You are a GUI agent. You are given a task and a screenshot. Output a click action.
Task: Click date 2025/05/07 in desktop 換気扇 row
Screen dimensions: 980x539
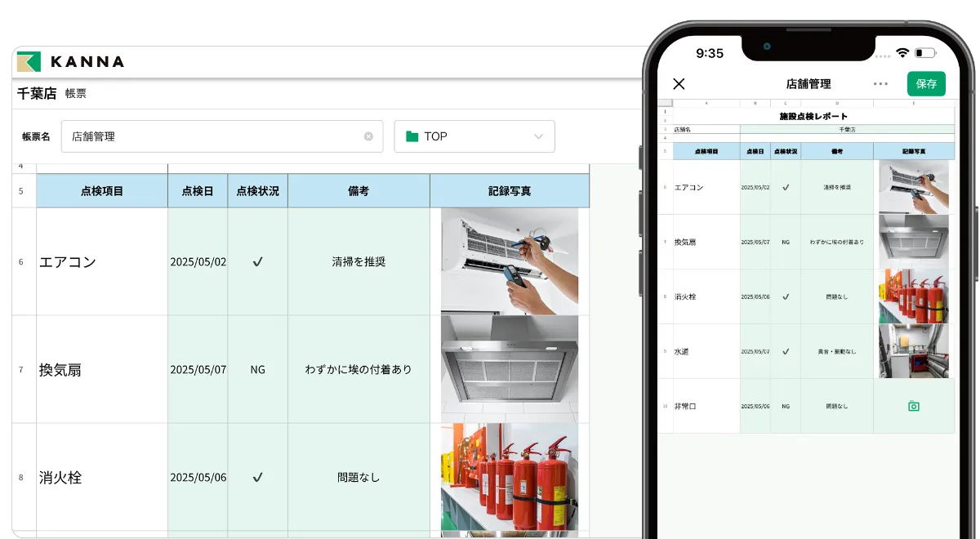[198, 370]
